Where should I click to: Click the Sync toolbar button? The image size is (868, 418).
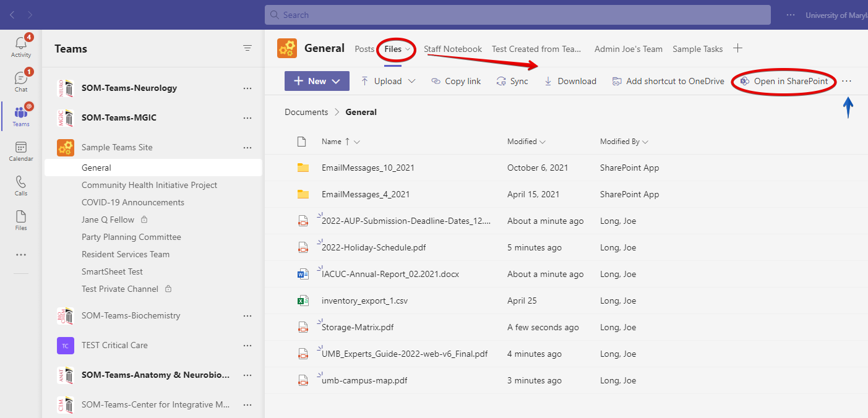[x=512, y=81]
